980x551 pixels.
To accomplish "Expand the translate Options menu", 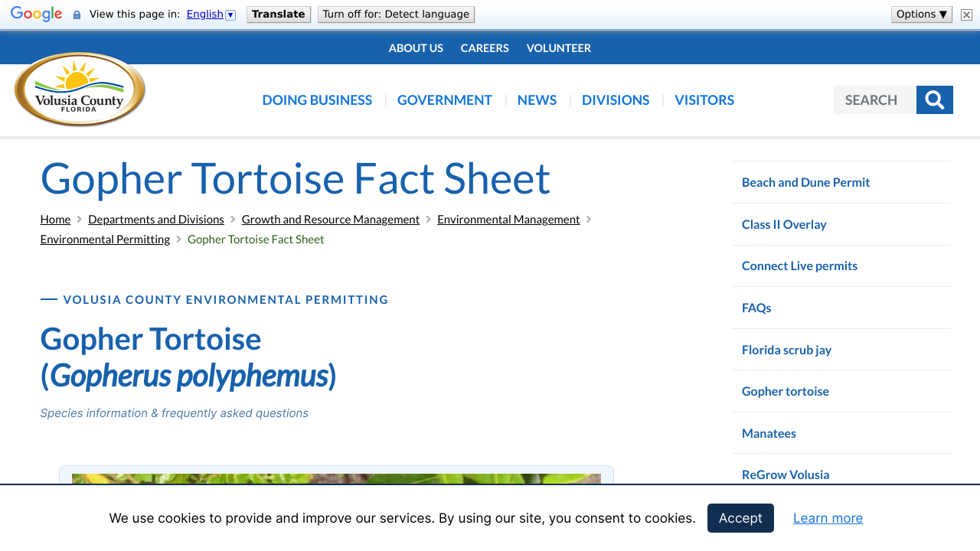I will tap(922, 15).
